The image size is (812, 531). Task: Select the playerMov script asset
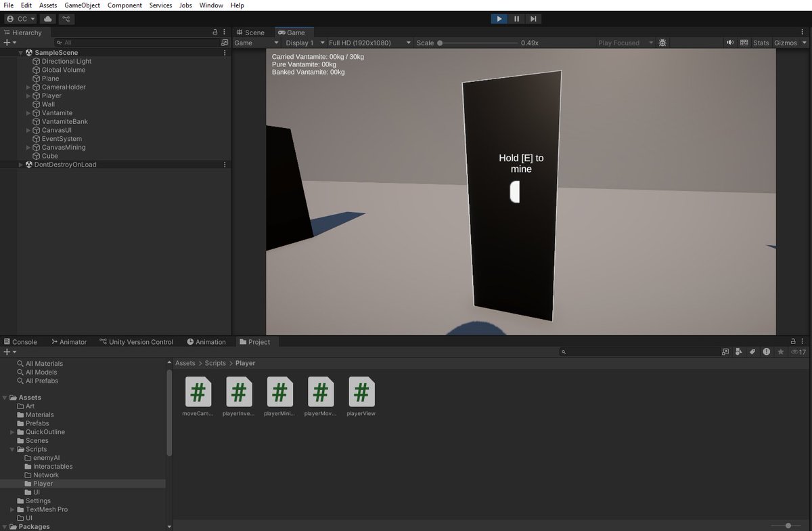pos(321,397)
